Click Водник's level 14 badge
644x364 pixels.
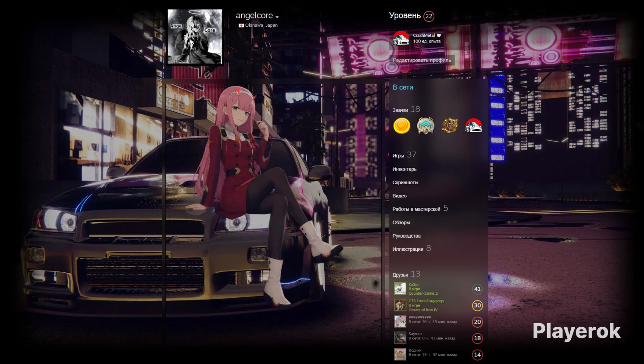[477, 355]
